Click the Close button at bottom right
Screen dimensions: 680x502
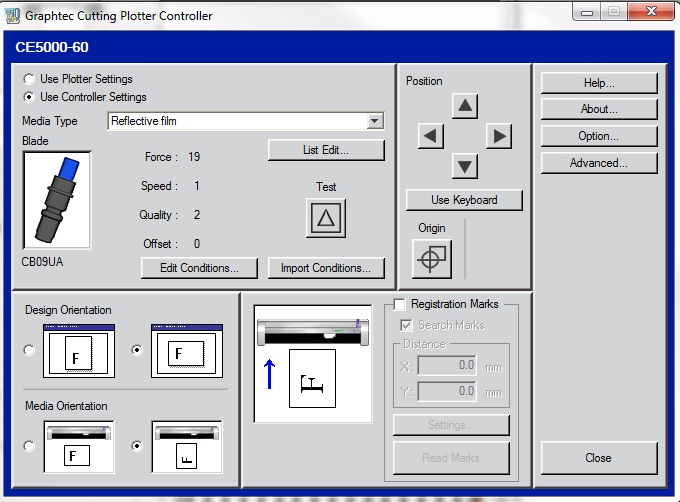tap(599, 458)
